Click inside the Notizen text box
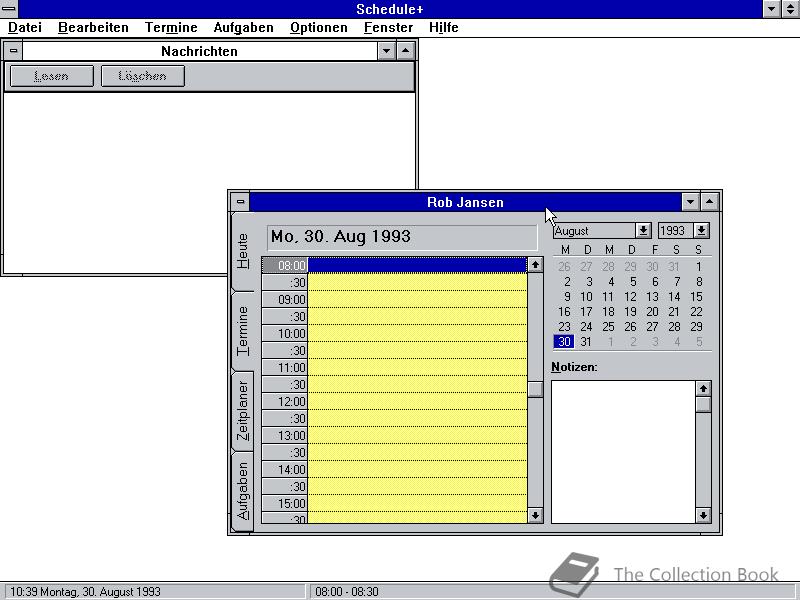 [x=623, y=452]
